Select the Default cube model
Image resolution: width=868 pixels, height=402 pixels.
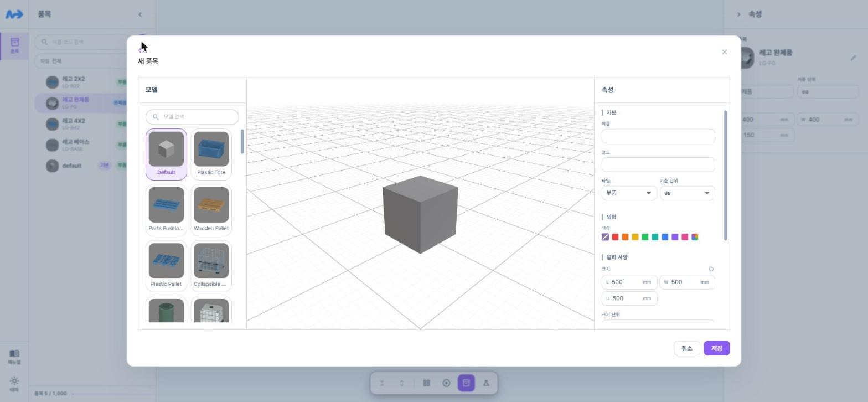point(166,154)
